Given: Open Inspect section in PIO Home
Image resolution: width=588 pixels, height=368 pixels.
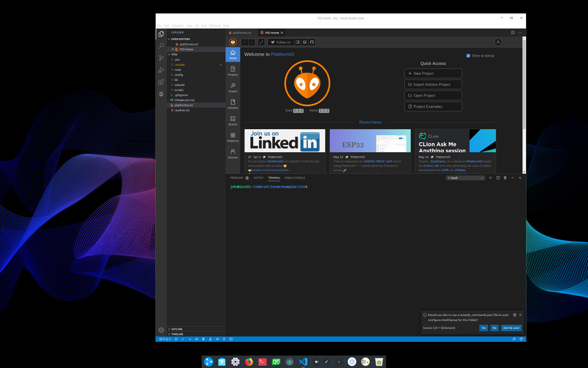Looking at the screenshot, I should [233, 87].
